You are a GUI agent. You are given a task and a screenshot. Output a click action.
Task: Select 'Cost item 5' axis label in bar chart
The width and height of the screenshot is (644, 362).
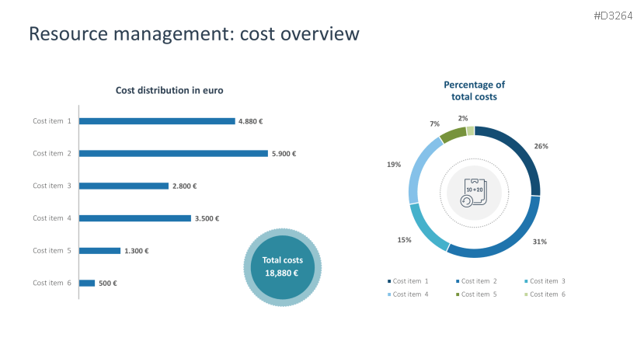point(52,251)
